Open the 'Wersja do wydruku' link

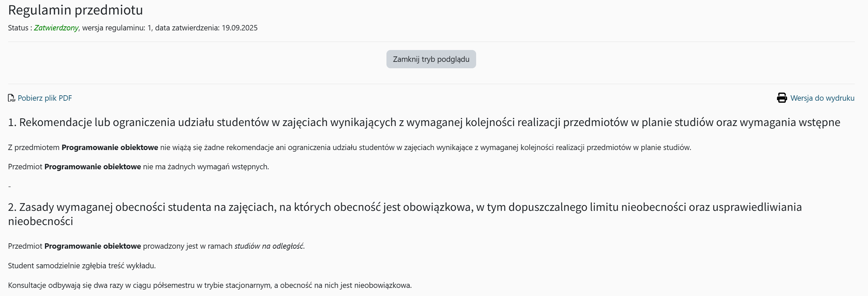click(822, 98)
